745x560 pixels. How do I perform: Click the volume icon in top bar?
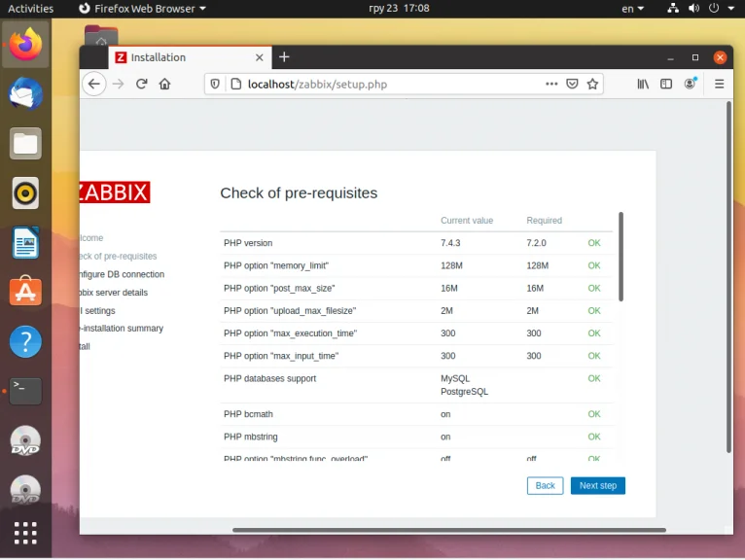tap(693, 9)
